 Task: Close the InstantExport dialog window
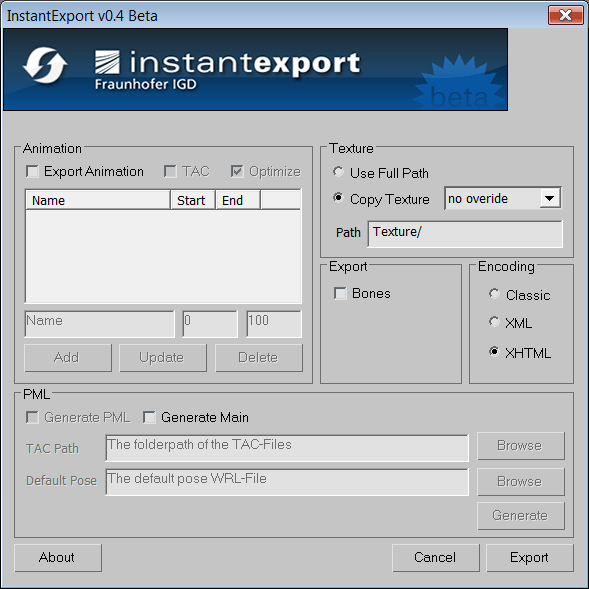click(x=565, y=15)
